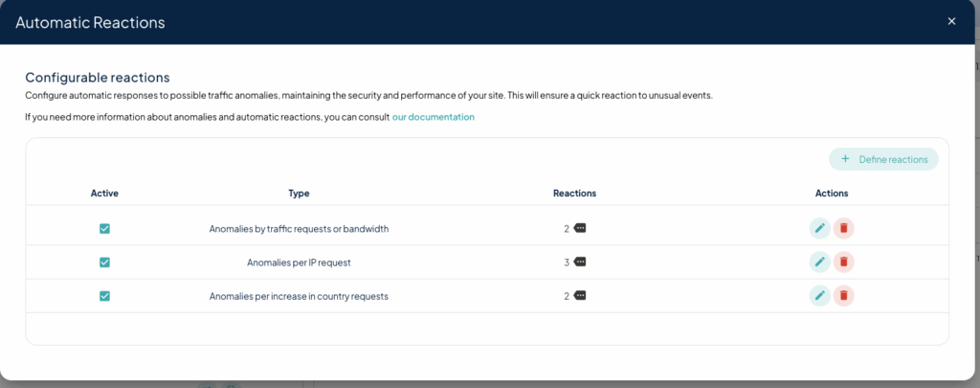Click the Actions column header
Viewport: 980px width, 388px height.
tap(831, 194)
